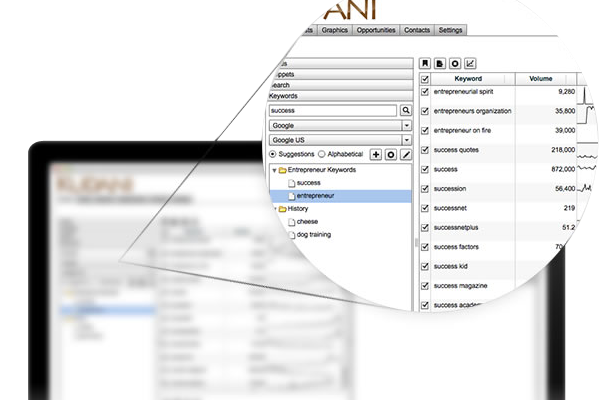Click the document icon of the cheese entry
Screen dimensions: 613x400
click(x=292, y=222)
